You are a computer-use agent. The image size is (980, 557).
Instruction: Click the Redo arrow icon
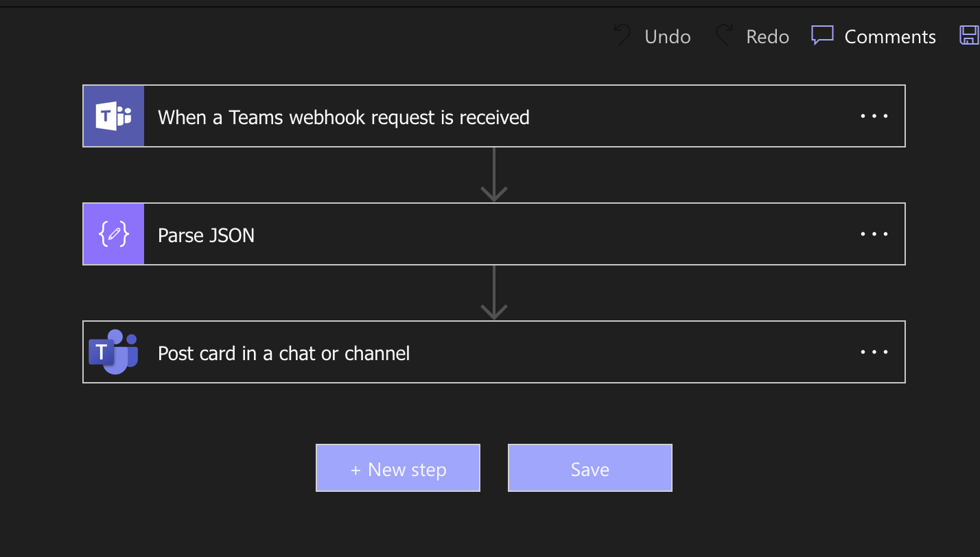pos(724,36)
